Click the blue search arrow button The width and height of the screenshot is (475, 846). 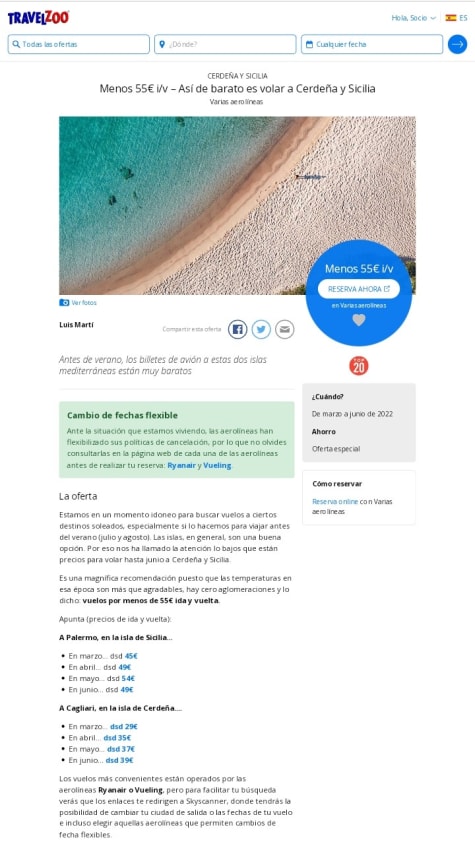(457, 44)
